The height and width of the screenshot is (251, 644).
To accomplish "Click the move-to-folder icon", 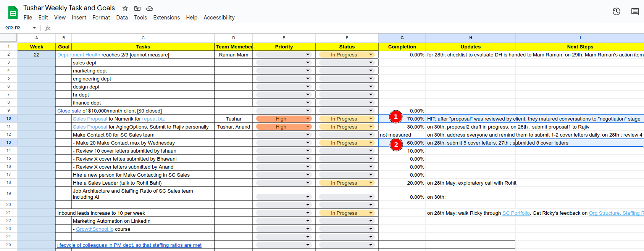I will click(137, 8).
